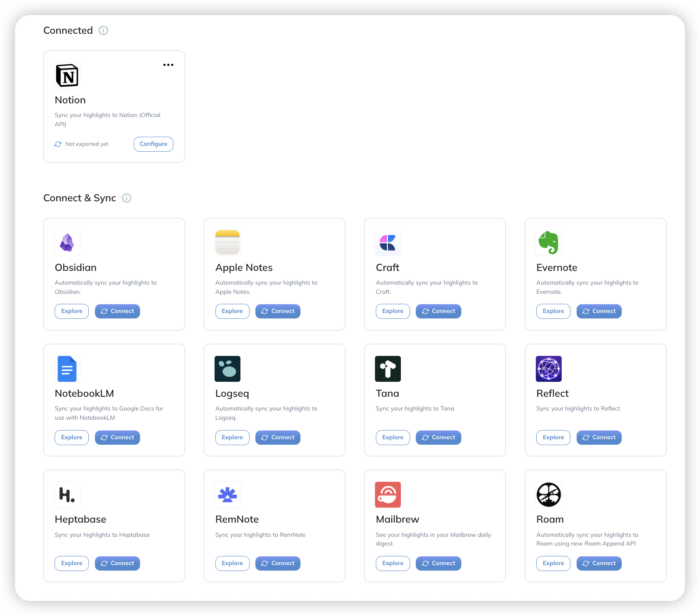Connect Logseq
This screenshot has height=616, width=700.
click(278, 438)
